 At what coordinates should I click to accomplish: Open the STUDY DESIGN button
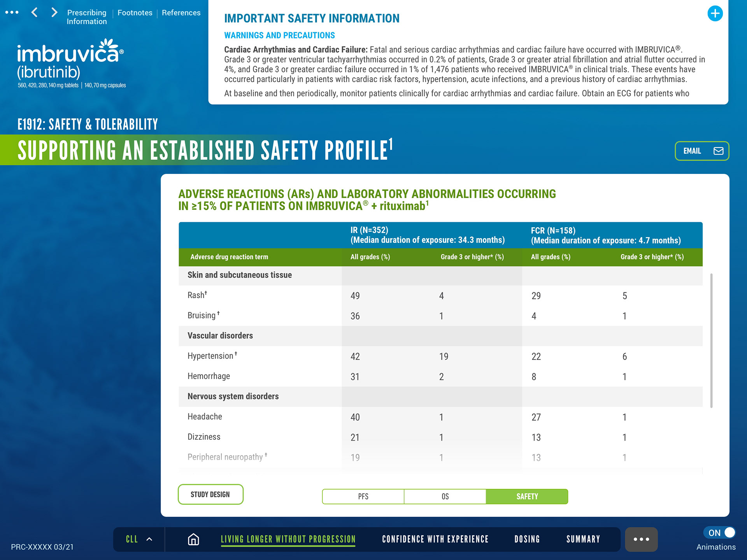210,494
